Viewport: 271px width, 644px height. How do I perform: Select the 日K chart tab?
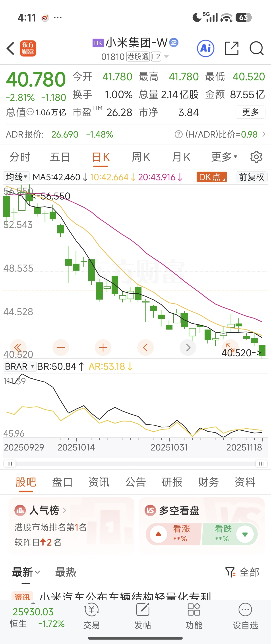[x=101, y=157]
